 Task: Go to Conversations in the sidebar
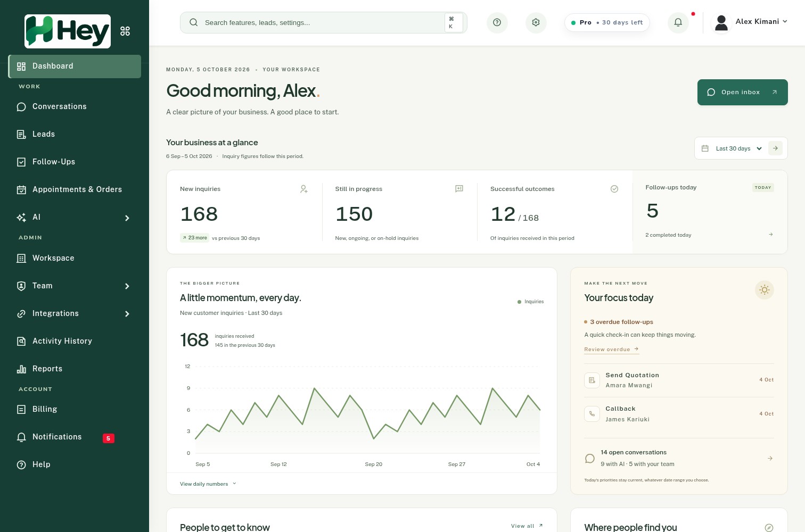tap(75, 107)
